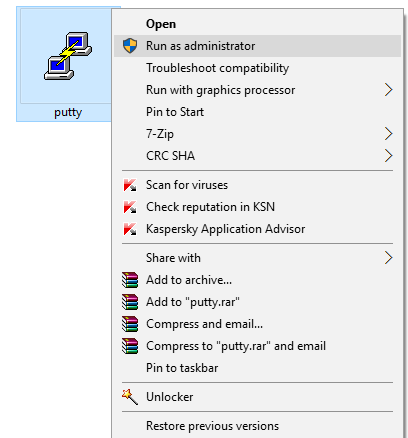Click the administrator shield icon
Screen dimensions: 408x438
[x=130, y=46]
